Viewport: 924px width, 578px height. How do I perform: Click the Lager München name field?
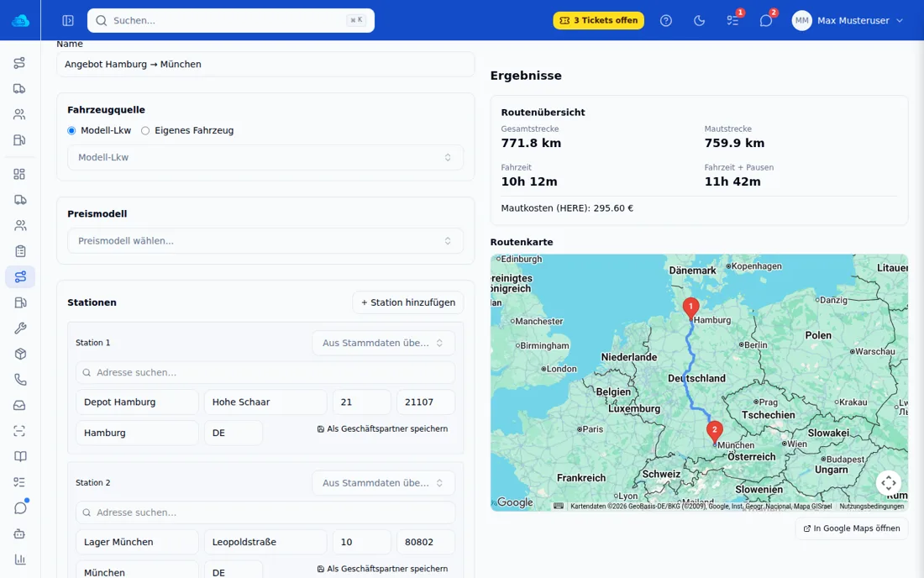pyautogui.click(x=137, y=542)
